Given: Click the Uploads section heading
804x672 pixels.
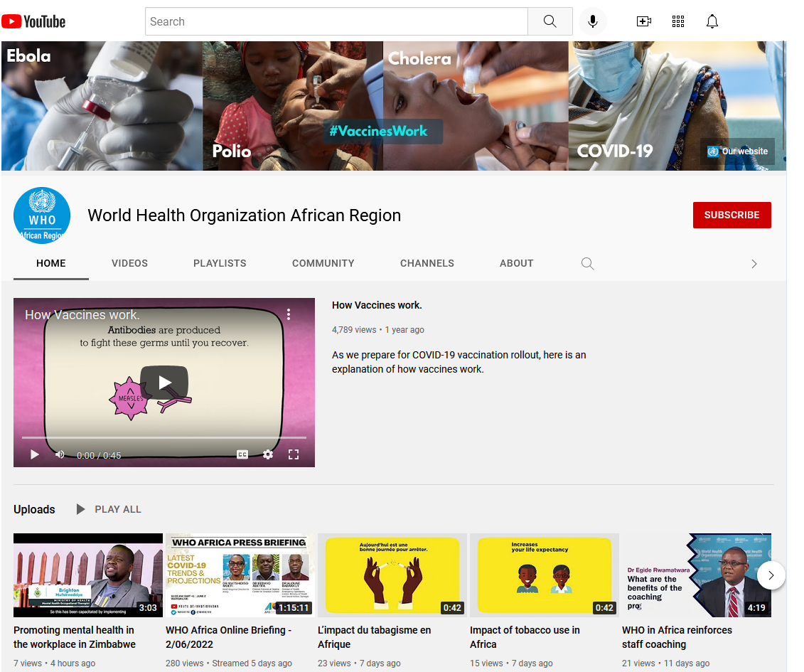Looking at the screenshot, I should (34, 509).
